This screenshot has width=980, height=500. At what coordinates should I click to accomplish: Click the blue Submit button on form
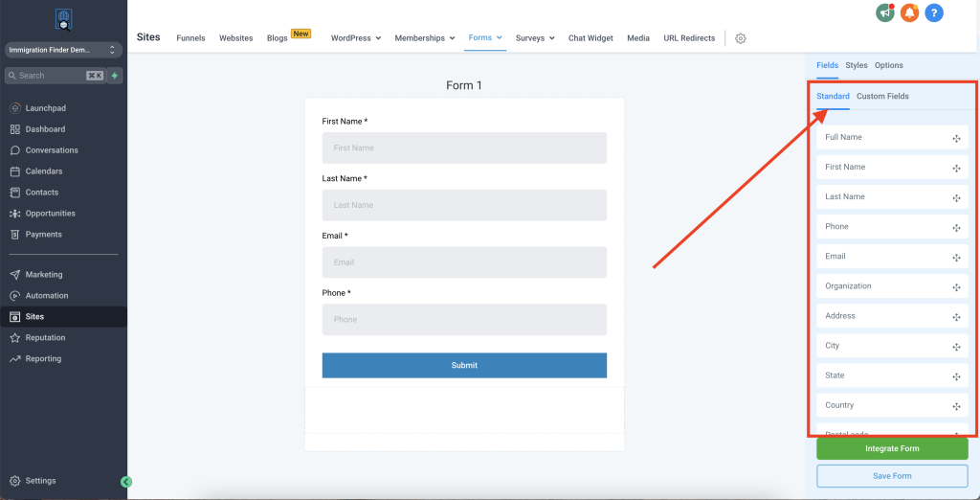point(464,365)
